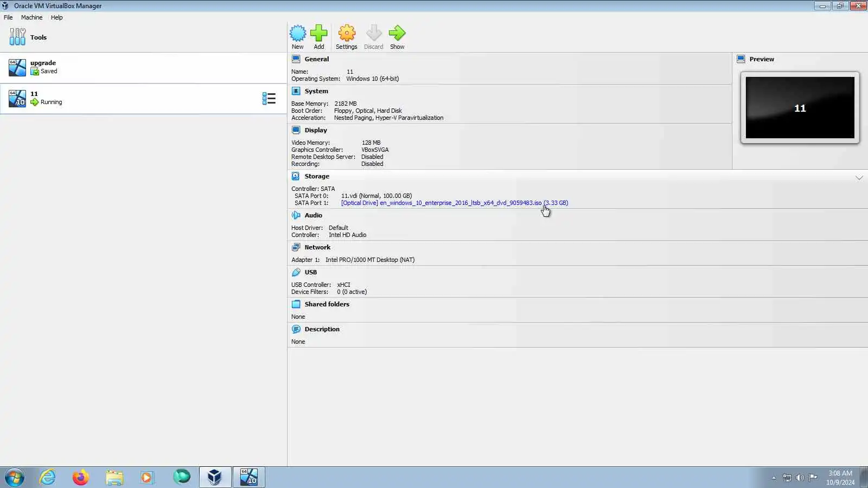Click the General section icon
Screen dimensions: 868x488
[x=296, y=59]
